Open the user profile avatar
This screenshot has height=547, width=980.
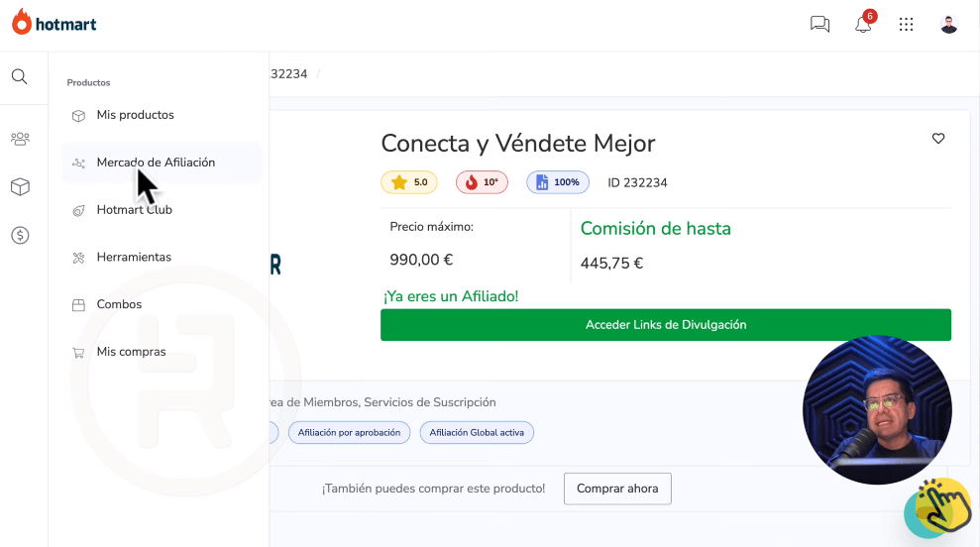tap(948, 25)
